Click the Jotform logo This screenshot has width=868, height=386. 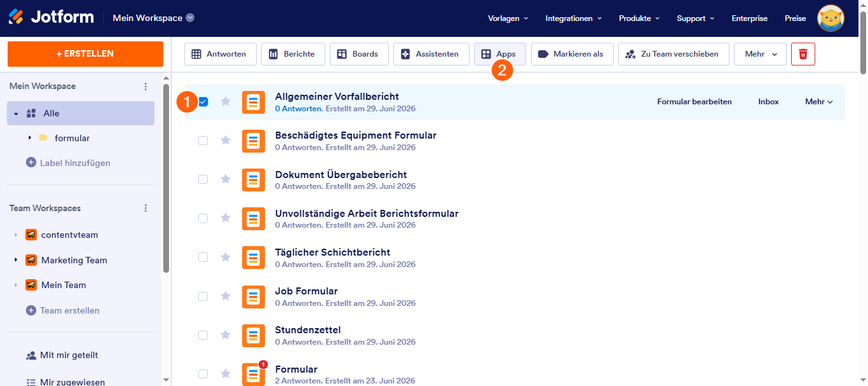tap(51, 17)
